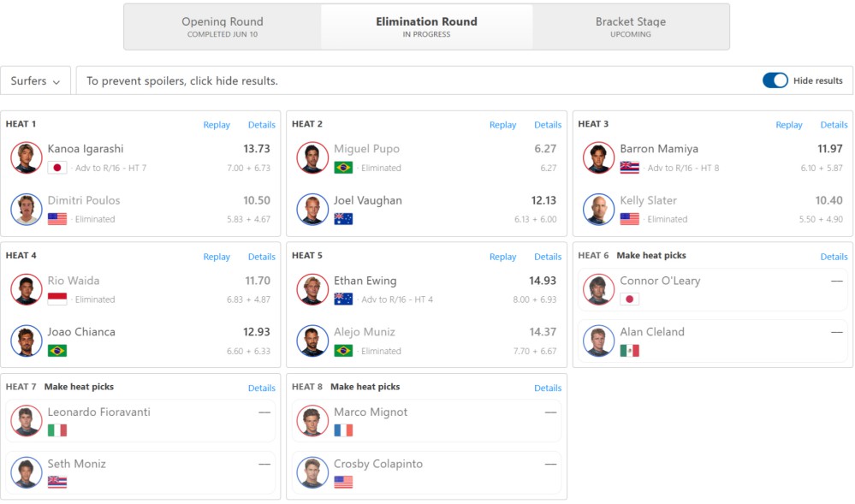Viewport: 855px width, 504px height.
Task: Switch to the Opening Round tab
Action: pos(223,27)
